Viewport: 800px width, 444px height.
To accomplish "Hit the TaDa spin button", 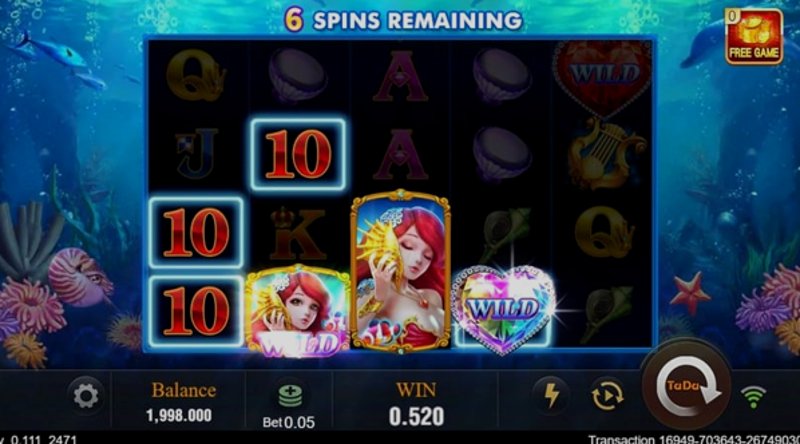I will 687,387.
